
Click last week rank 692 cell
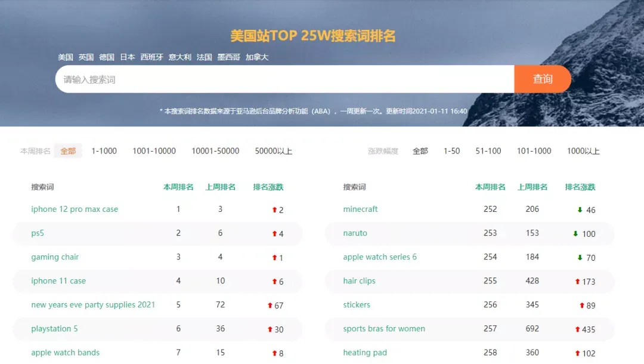(532, 328)
